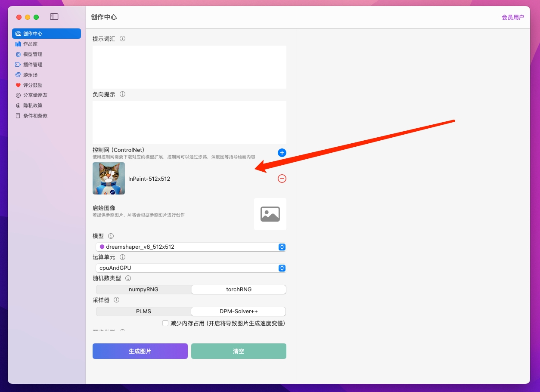This screenshot has width=540, height=392.
Task: Open 作品库 in the sidebar
Action: pos(30,44)
